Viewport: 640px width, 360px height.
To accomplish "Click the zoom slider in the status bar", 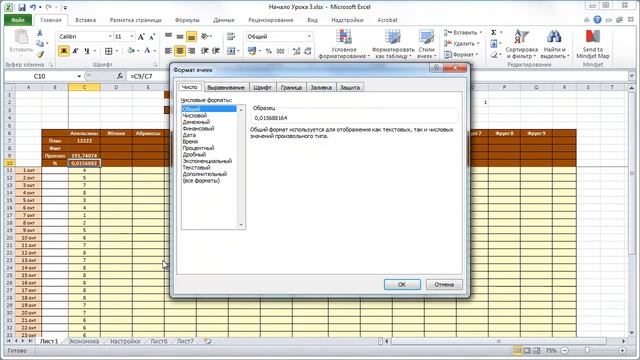I will (x=587, y=350).
